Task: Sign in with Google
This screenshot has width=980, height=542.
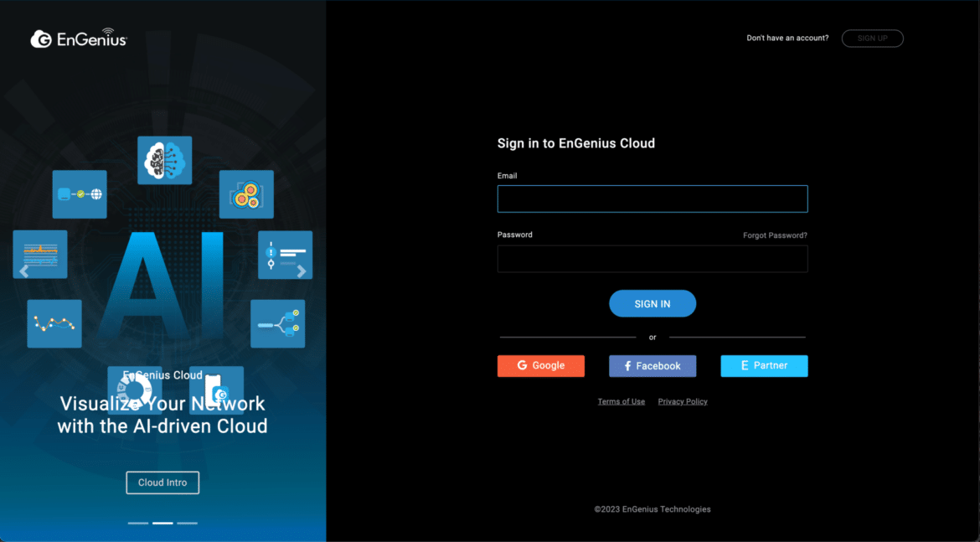Action: point(541,366)
